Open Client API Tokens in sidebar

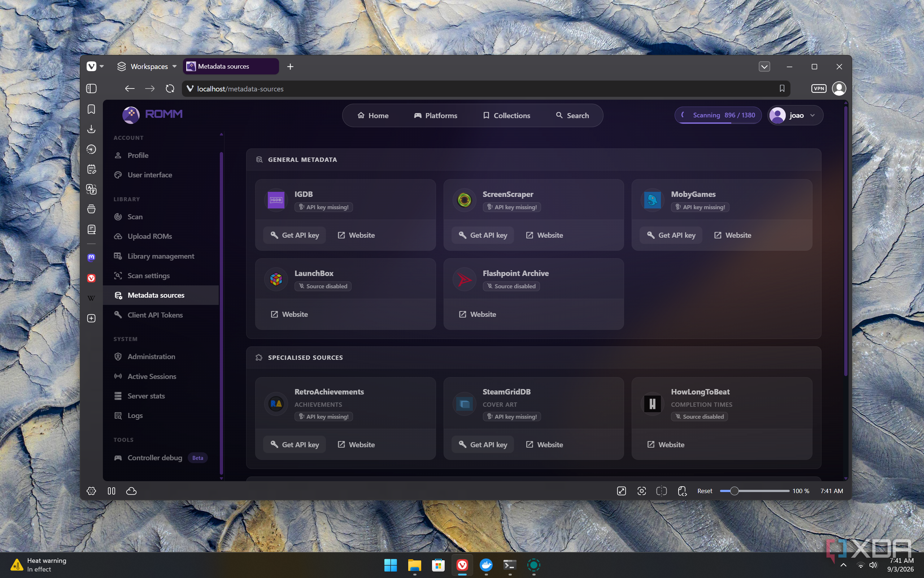161,315
